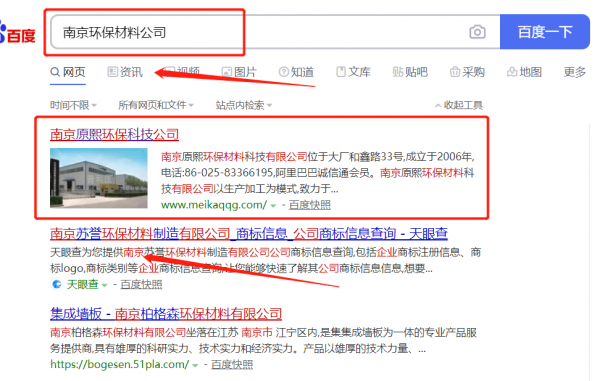The image size is (600, 381).
Task: Go to the 贴吧 tab
Action: coord(410,72)
